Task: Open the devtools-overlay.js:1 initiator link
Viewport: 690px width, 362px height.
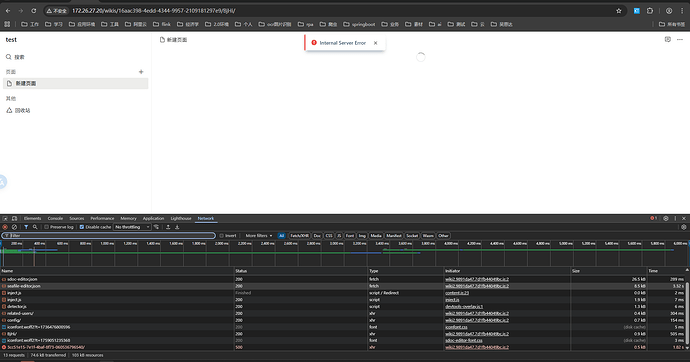Action: coord(464,307)
